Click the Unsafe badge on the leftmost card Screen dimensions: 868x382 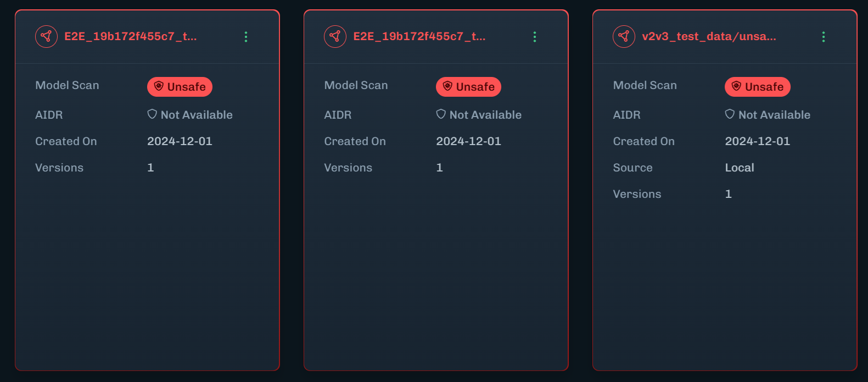coord(180,87)
